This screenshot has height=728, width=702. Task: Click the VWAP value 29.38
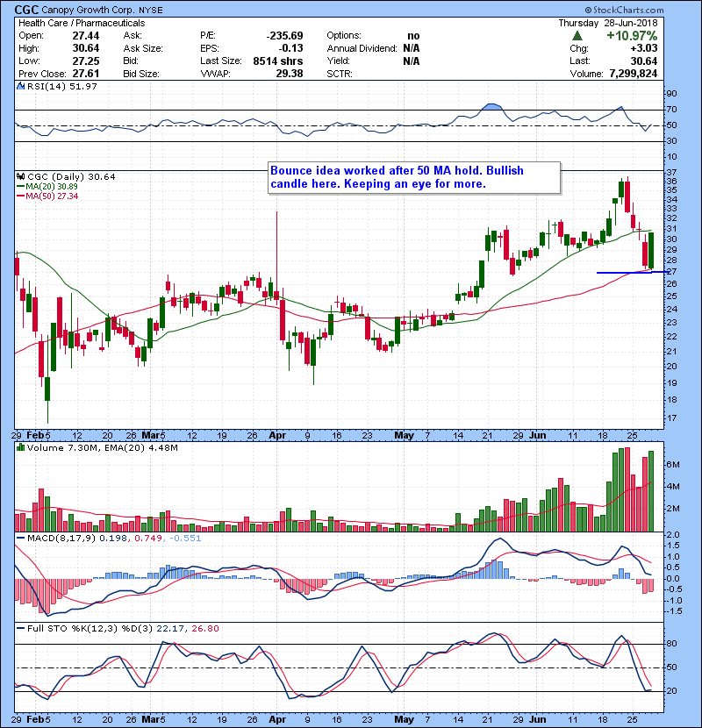point(290,74)
